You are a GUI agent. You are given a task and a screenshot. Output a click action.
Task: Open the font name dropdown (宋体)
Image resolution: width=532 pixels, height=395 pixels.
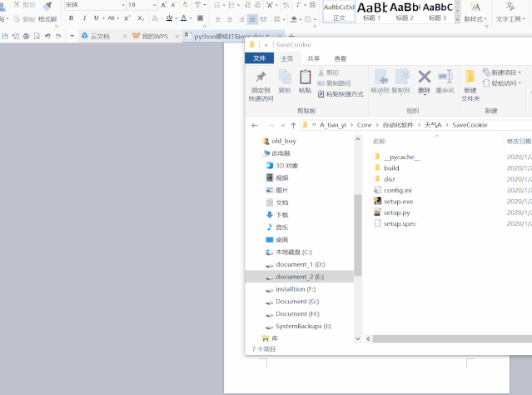coord(123,5)
